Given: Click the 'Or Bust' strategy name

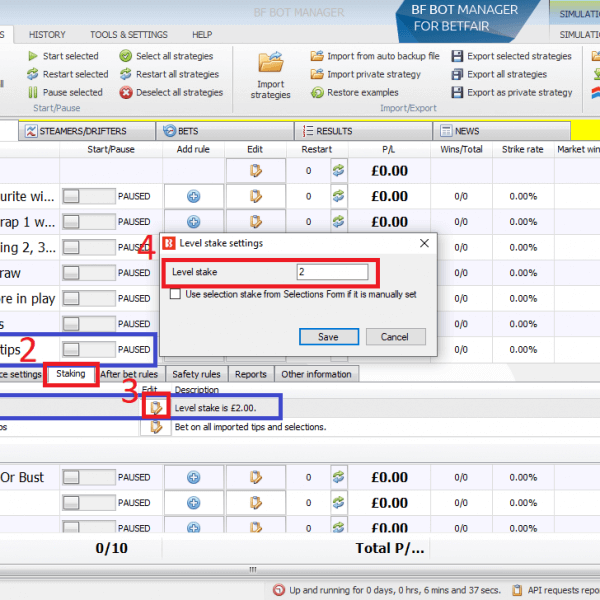Looking at the screenshot, I should point(22,477).
